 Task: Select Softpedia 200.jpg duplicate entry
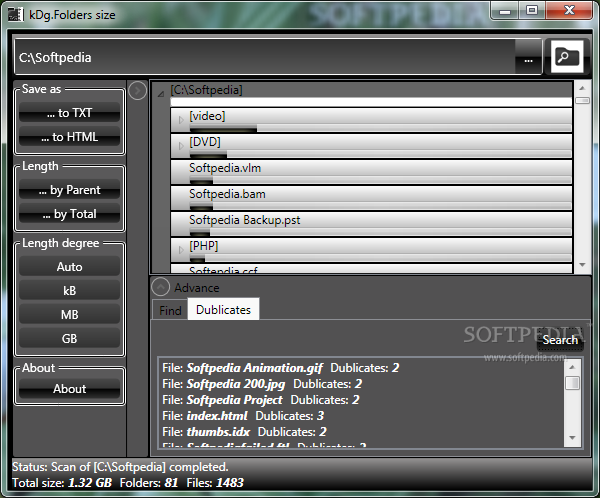[262, 384]
